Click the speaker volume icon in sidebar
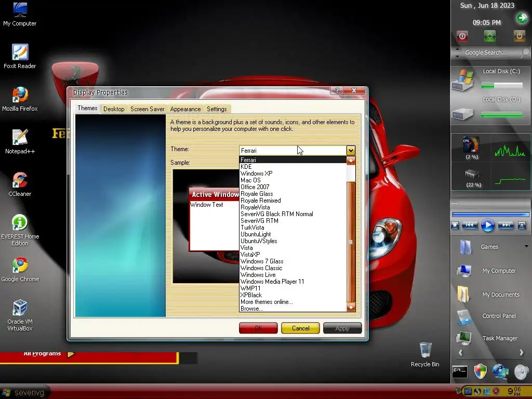The height and width of the screenshot is (399, 532). click(521, 372)
